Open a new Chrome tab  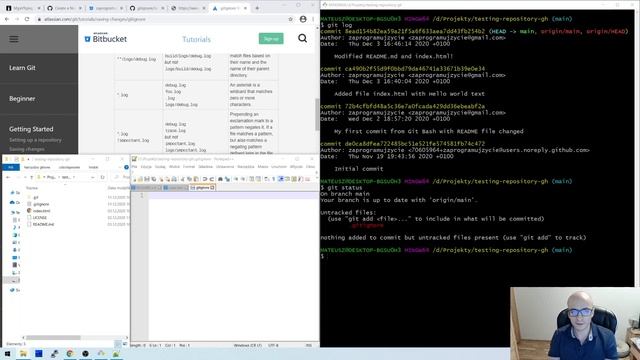pos(257,8)
